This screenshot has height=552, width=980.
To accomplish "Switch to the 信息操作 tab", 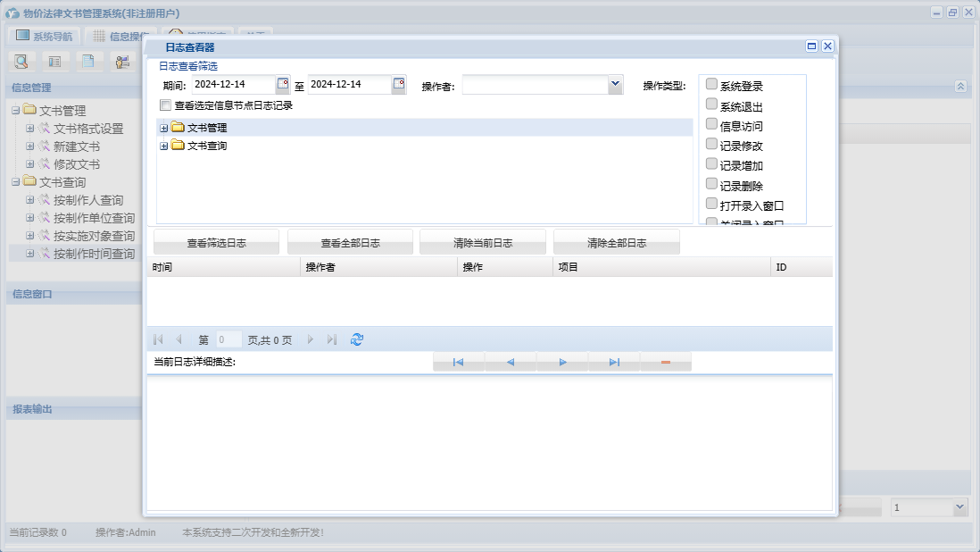I will (x=120, y=37).
